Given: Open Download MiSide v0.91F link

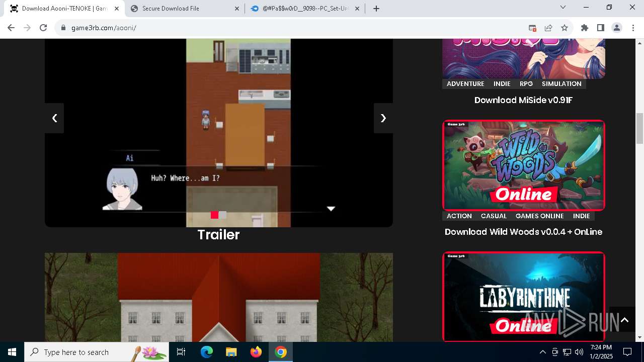Looking at the screenshot, I should [523, 100].
